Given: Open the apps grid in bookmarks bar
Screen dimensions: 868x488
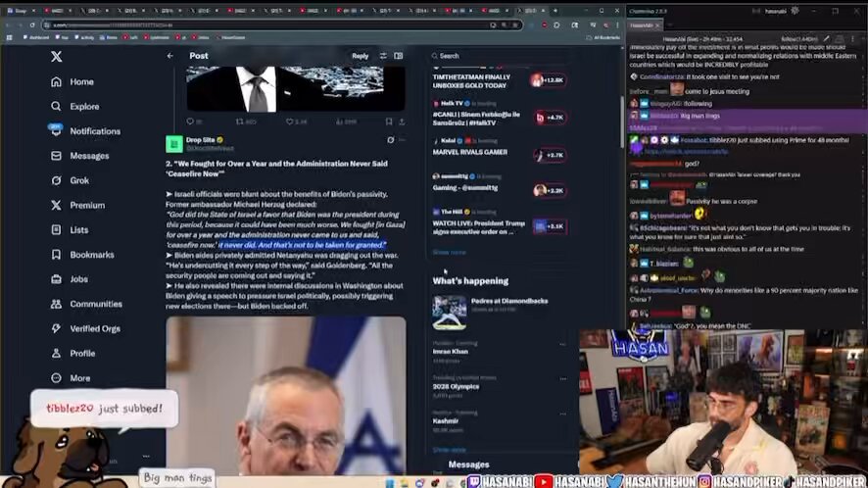Looking at the screenshot, I should click(10, 37).
